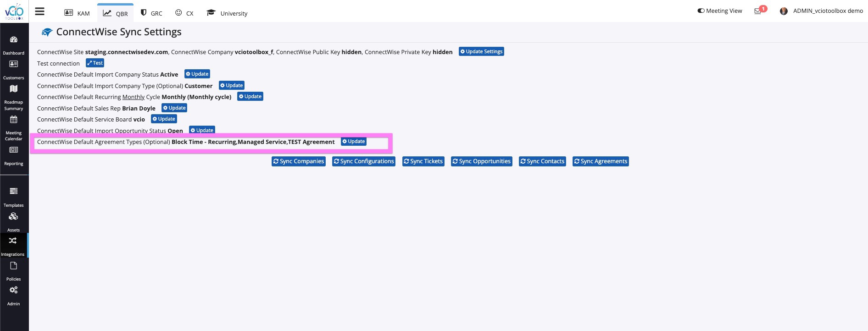Click the underlined Monthly word

coord(134,97)
